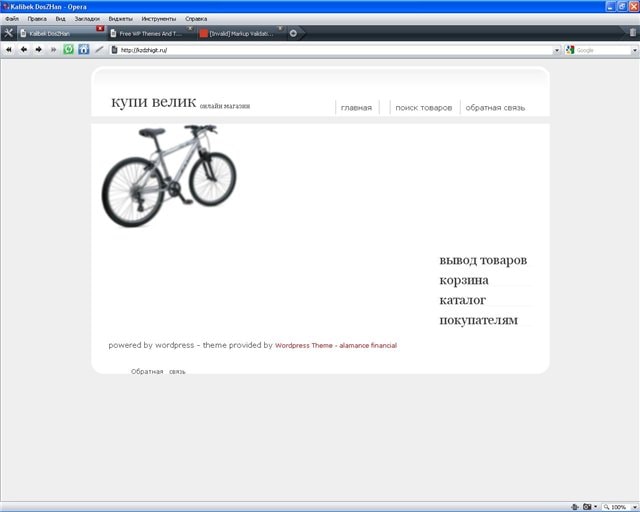Click the fit-to-width status bar icon
Viewport: 640px width, 512px height.
click(x=575, y=507)
